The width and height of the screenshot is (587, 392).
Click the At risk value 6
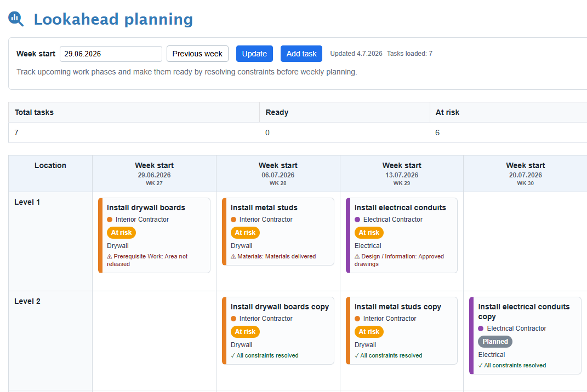[x=437, y=133]
